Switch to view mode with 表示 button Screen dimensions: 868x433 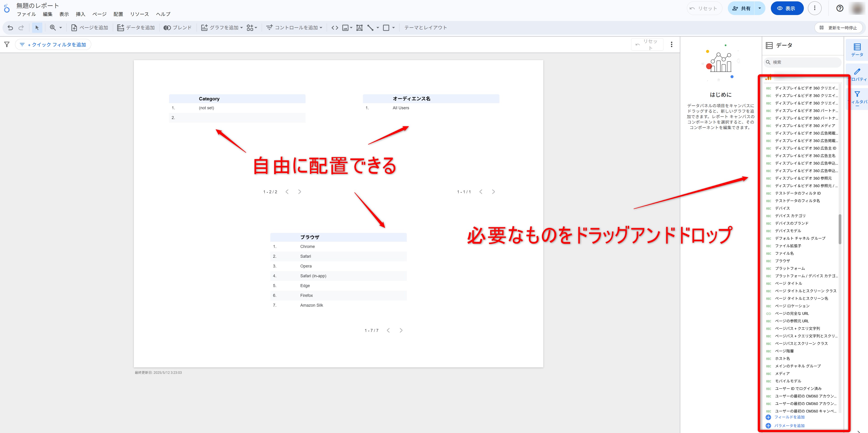coord(787,8)
